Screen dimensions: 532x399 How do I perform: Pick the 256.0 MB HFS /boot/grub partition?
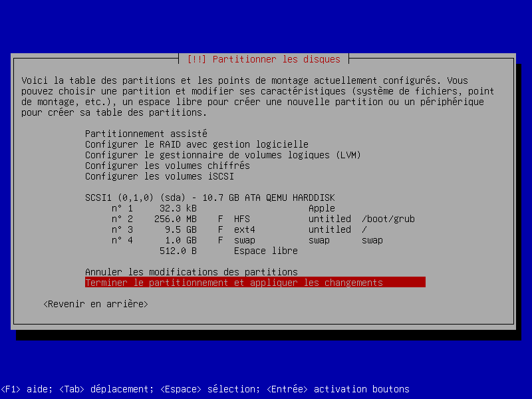point(263,219)
